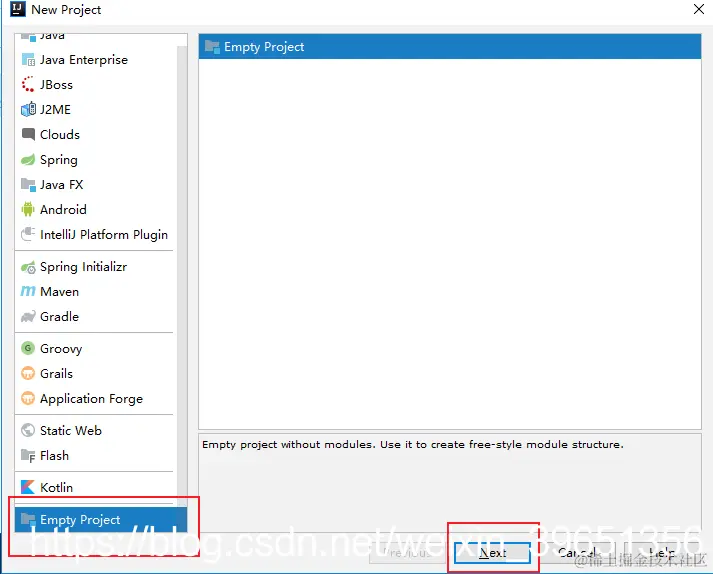Select Kotlin project type

[x=94, y=487]
